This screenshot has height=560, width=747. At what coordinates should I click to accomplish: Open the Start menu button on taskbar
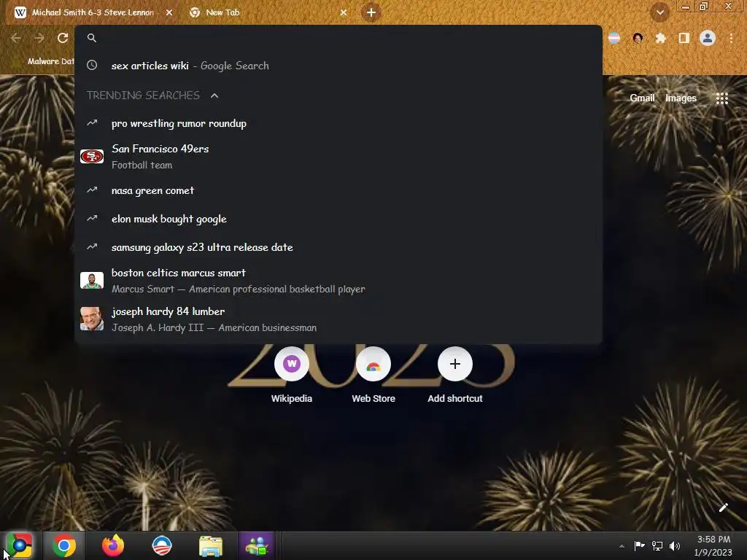[20, 545]
